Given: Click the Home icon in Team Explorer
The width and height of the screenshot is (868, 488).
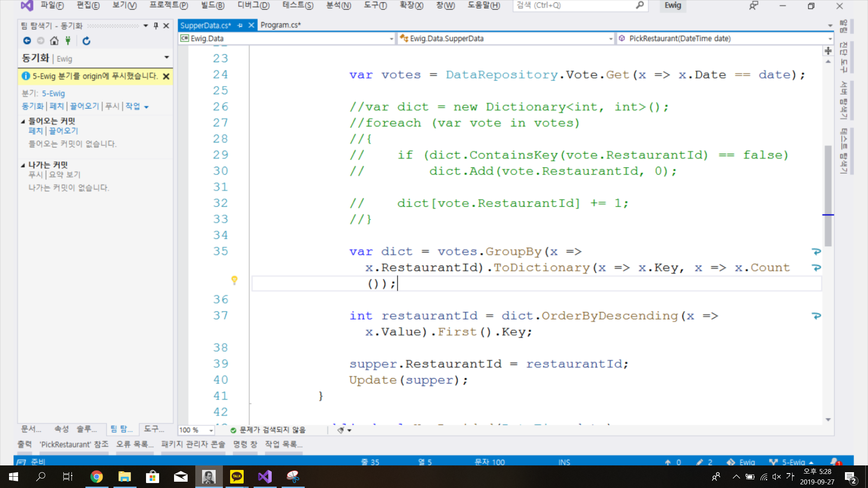Looking at the screenshot, I should pos(54,41).
